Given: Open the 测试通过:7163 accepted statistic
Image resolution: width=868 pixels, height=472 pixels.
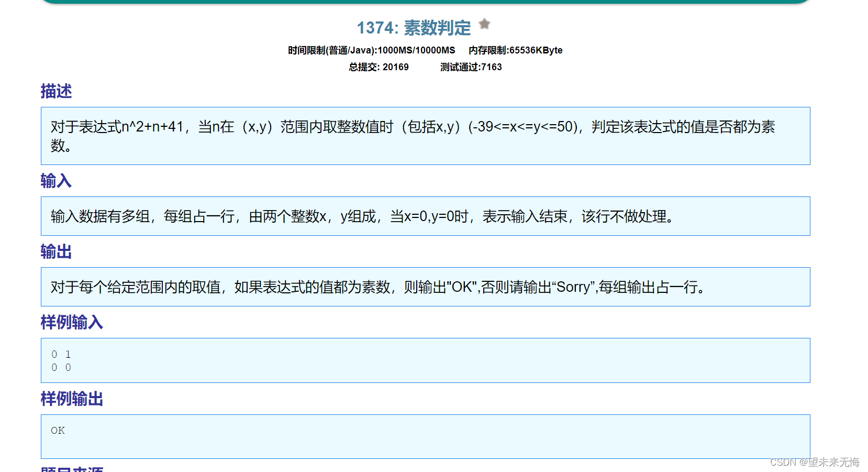Looking at the screenshot, I should (x=470, y=67).
